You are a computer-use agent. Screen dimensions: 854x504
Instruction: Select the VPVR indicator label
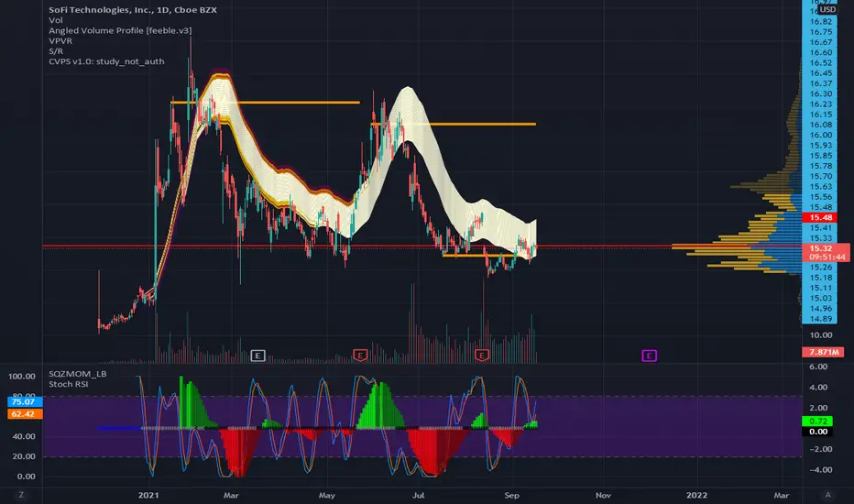tap(60, 41)
